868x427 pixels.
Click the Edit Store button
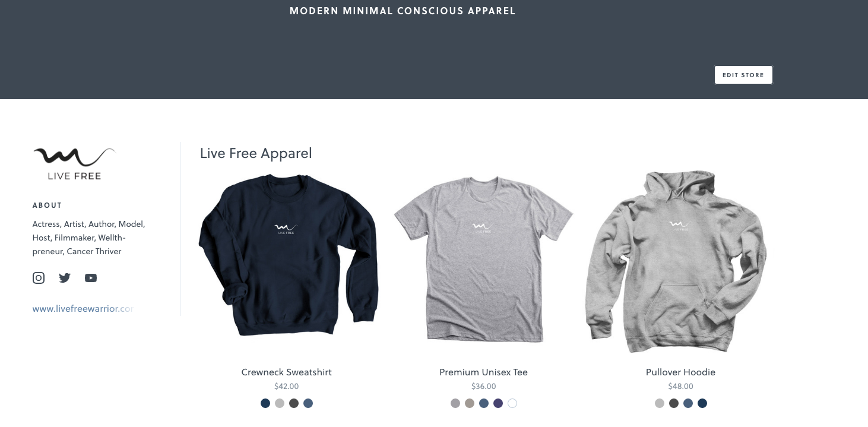(743, 75)
